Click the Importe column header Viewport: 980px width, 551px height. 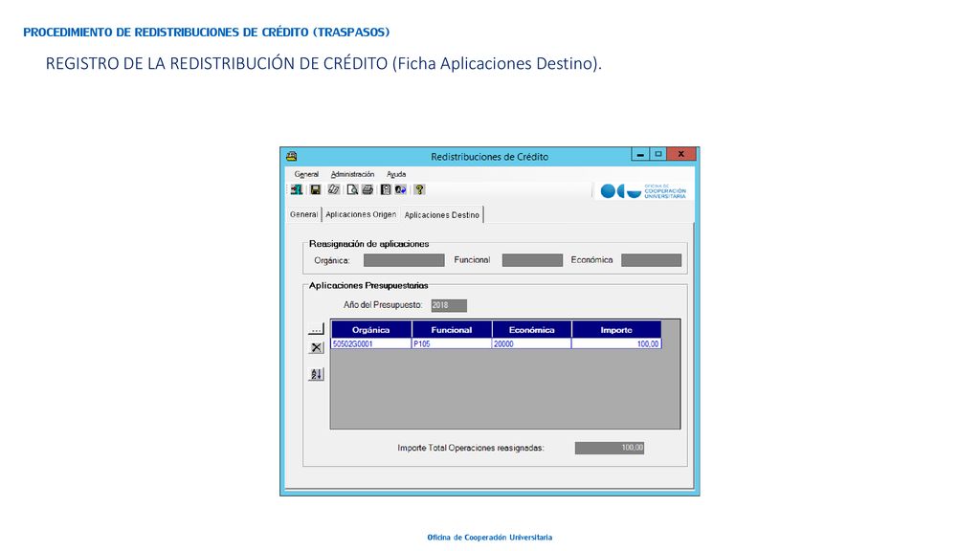coord(616,329)
